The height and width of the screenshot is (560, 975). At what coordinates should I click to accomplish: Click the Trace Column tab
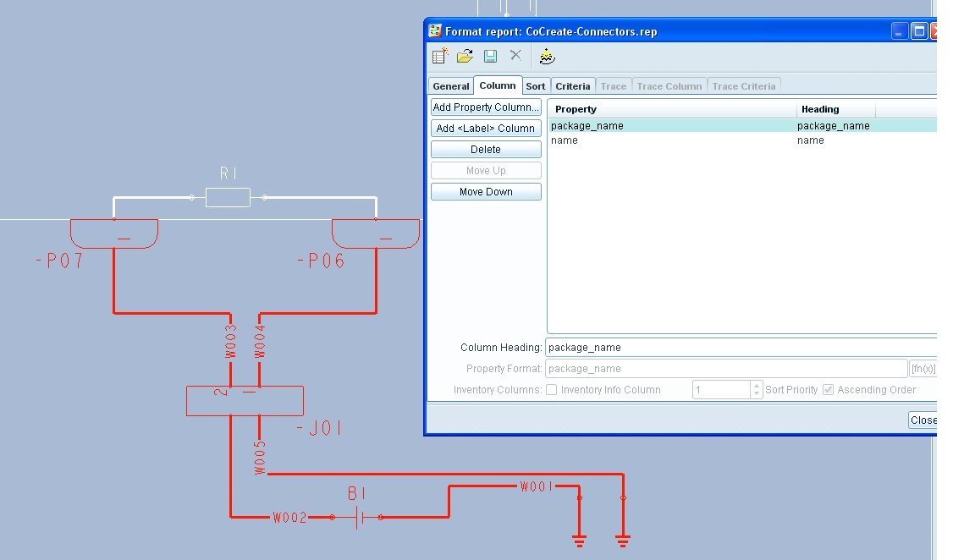[669, 86]
